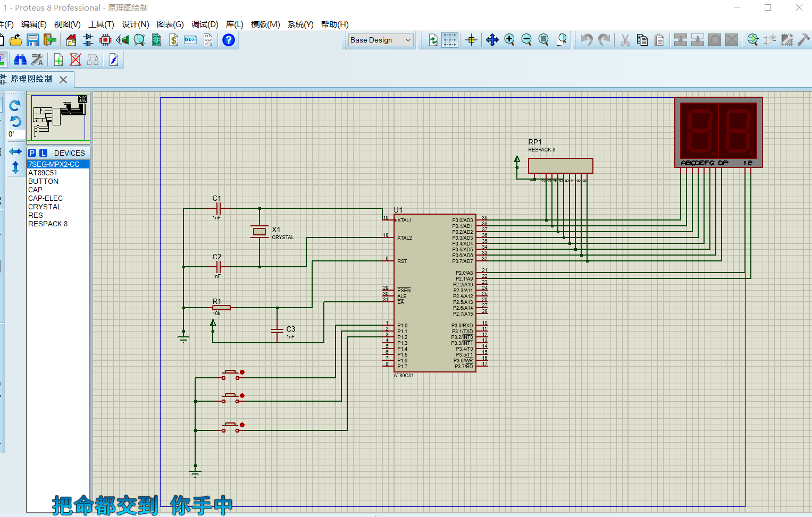Zoom to view entire sheet

(543, 40)
